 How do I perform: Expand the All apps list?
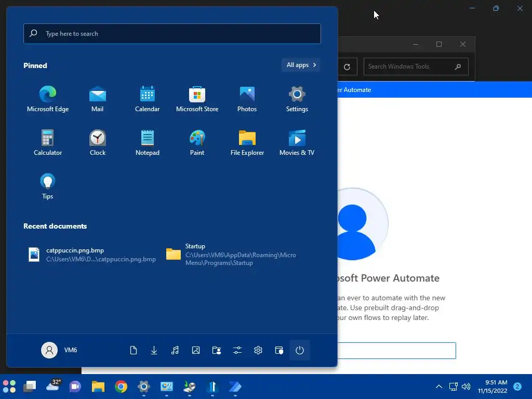pyautogui.click(x=301, y=65)
